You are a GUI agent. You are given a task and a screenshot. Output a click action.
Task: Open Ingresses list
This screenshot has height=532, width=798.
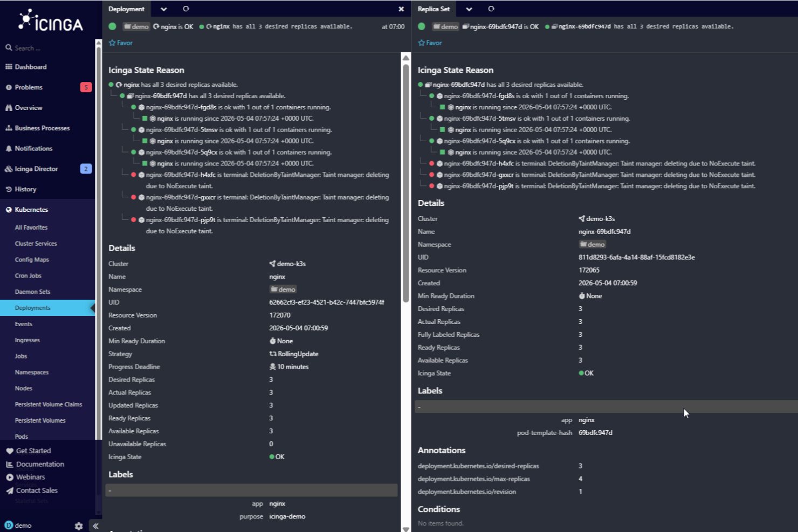(27, 340)
